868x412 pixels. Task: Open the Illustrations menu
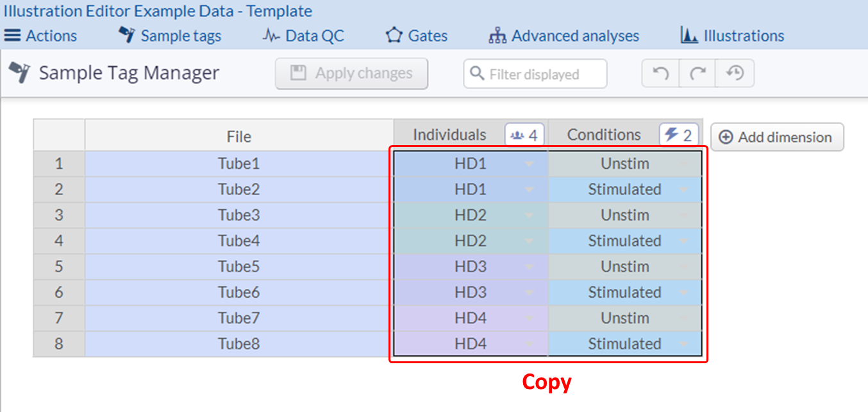click(x=732, y=36)
